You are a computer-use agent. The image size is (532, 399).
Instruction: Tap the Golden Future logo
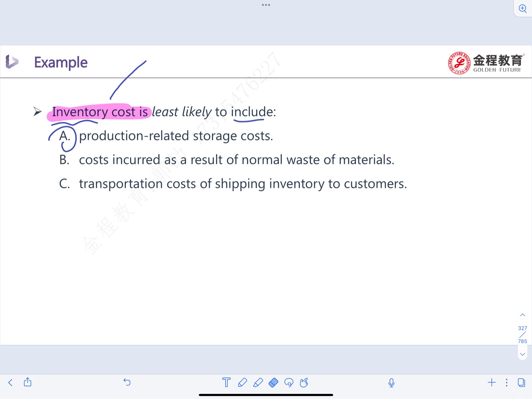[x=486, y=63]
